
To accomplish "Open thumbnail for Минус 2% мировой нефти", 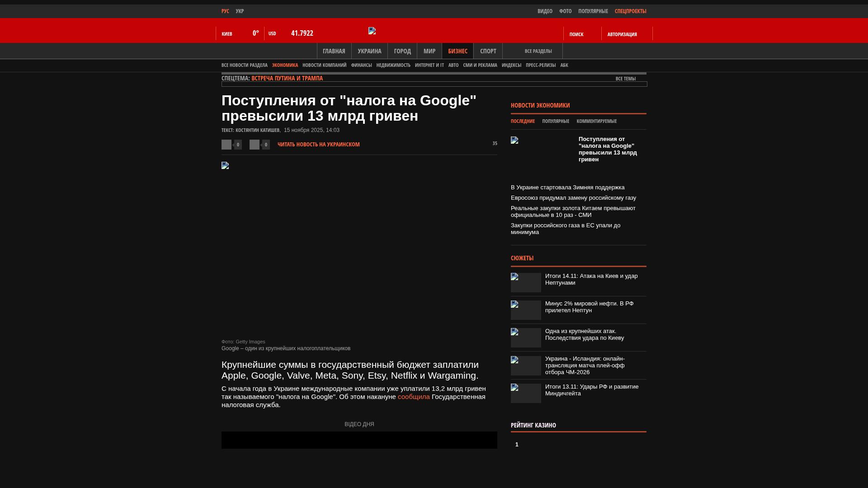I will [x=526, y=310].
